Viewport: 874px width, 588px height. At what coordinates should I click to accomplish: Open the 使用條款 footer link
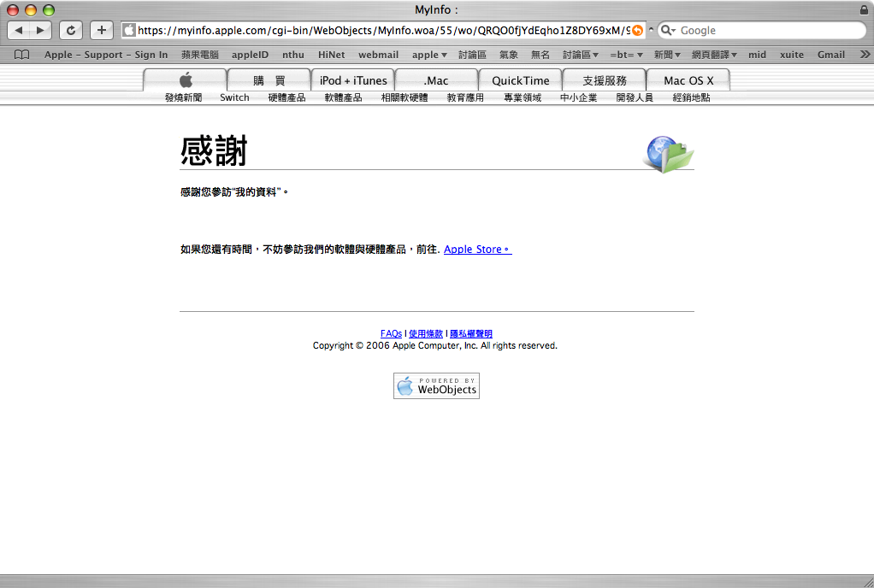click(425, 333)
